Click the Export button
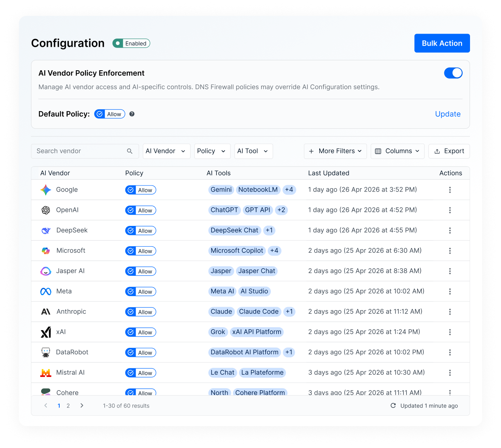The image size is (501, 448). coord(449,151)
